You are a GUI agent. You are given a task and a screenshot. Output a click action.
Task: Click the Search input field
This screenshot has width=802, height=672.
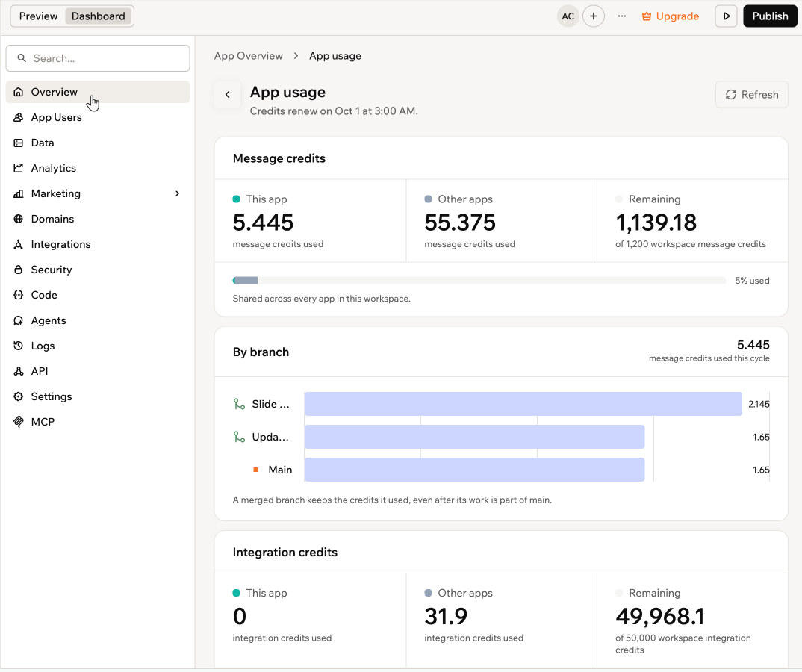tap(98, 58)
